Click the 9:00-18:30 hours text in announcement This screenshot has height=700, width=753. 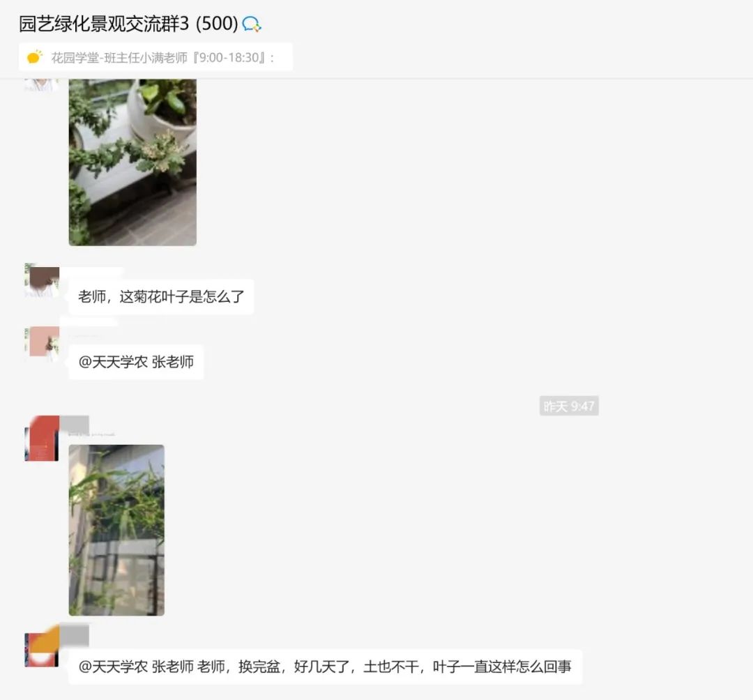coord(229,58)
